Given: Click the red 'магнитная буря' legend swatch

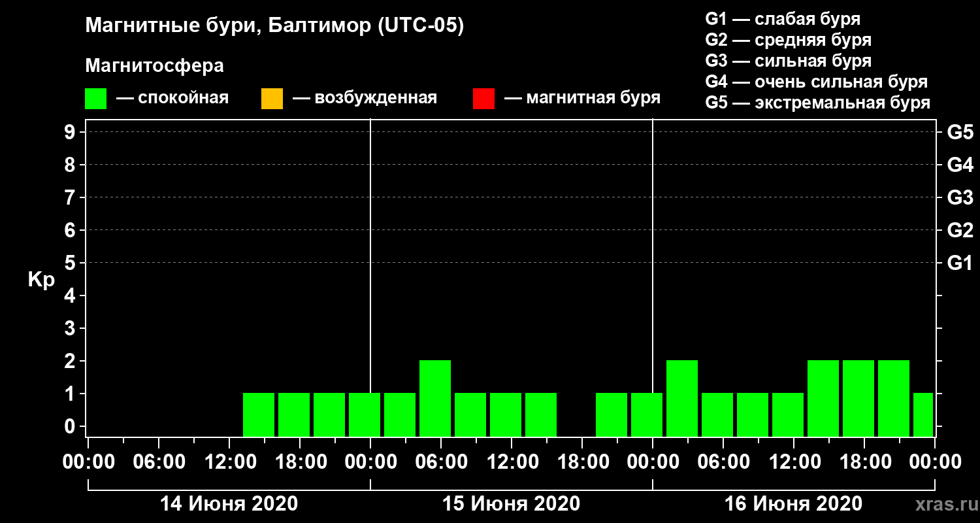Looking at the screenshot, I should tap(483, 99).
